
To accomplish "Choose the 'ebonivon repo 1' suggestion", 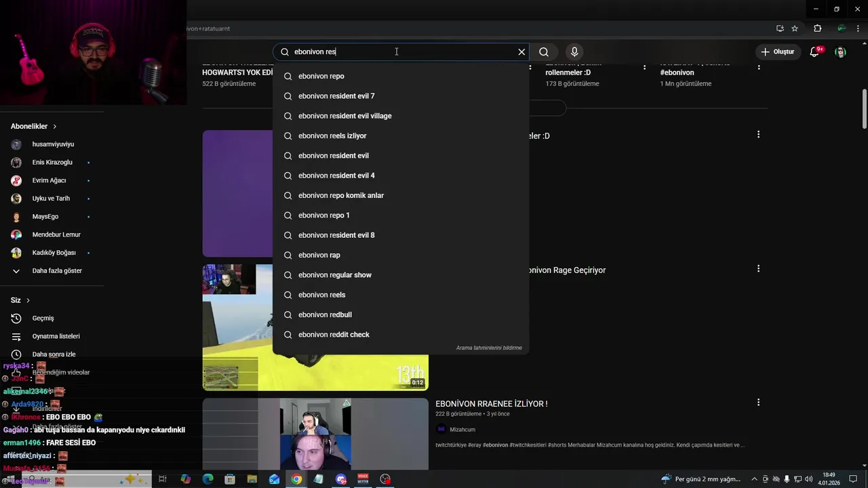I will point(401,216).
